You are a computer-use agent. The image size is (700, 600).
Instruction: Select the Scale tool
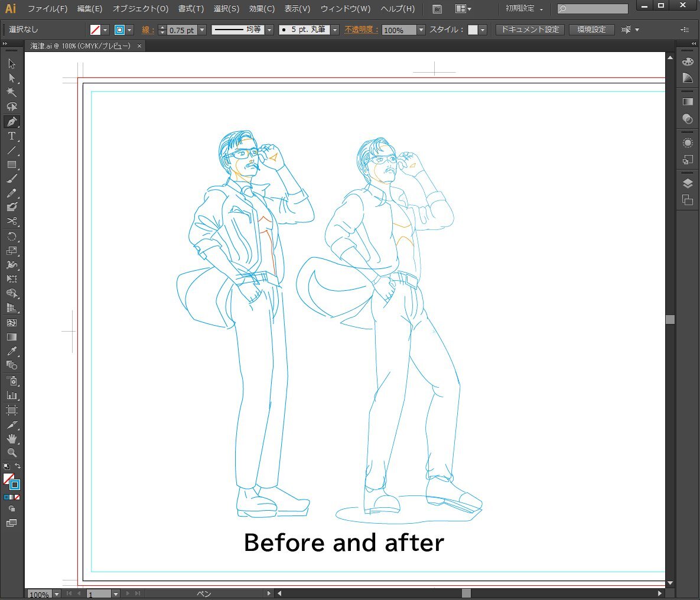12,251
